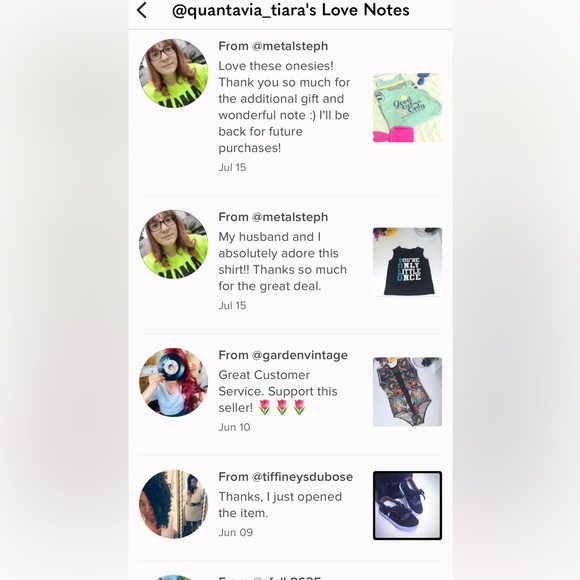Viewport: 580px width, 580px height.
Task: Go back using the back arrow
Action: click(142, 10)
